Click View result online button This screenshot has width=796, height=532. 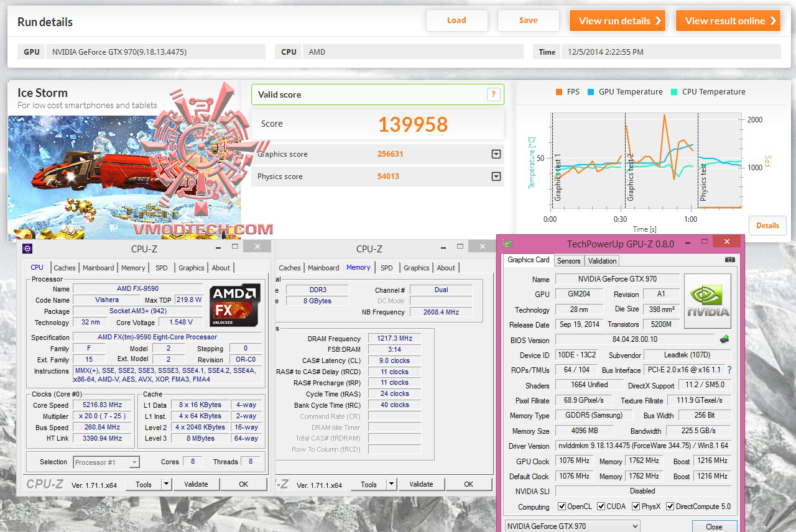pyautogui.click(x=728, y=21)
